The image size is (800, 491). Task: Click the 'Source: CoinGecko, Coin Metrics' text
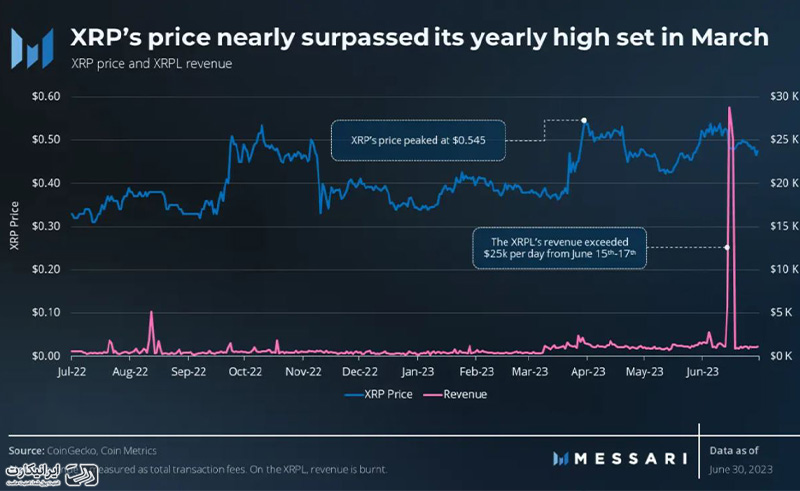click(82, 450)
